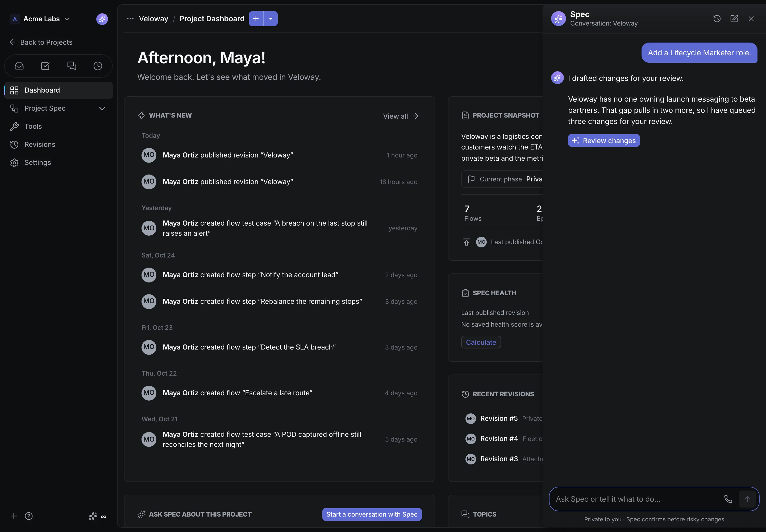Click the help question mark icon
This screenshot has height=532, width=766.
(29, 516)
